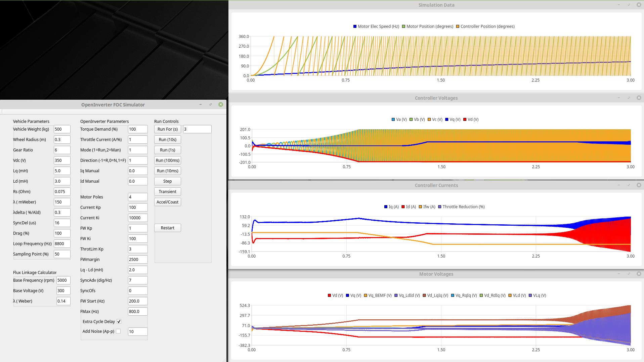
Task: Click the Throttle Reduction legend marker
Action: [439, 207]
